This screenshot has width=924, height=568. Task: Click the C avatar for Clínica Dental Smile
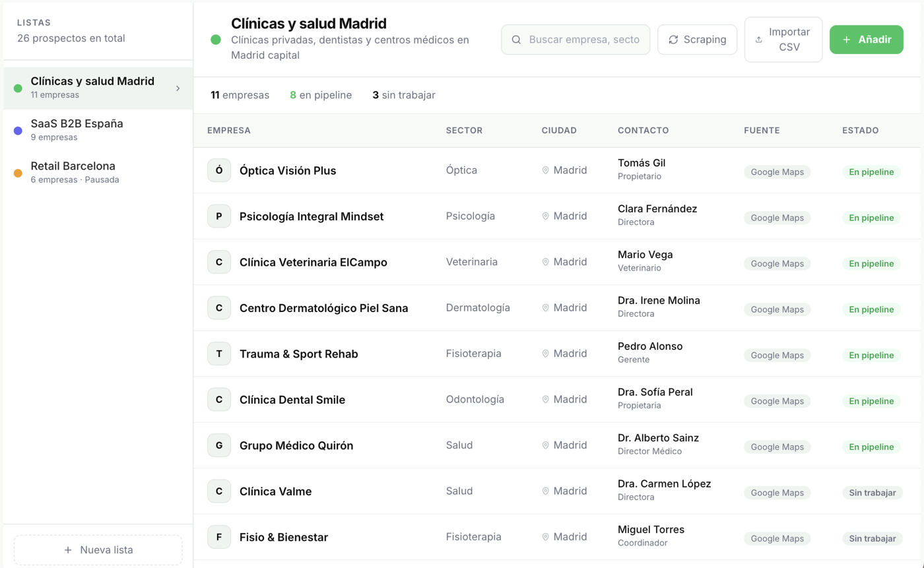point(219,400)
